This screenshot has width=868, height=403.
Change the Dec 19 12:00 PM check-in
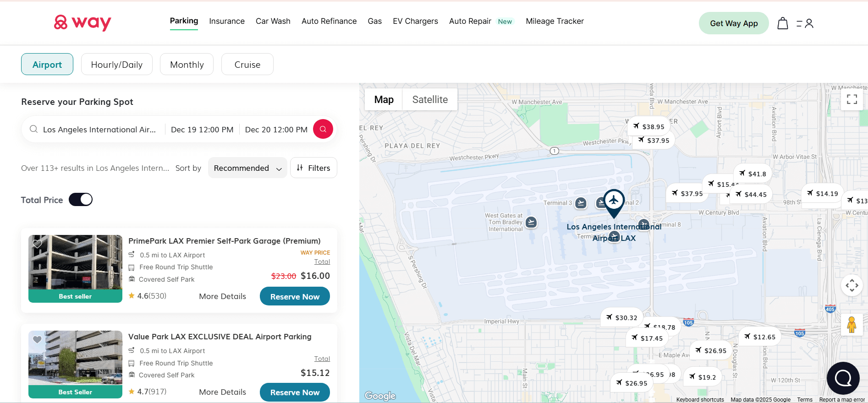click(202, 130)
